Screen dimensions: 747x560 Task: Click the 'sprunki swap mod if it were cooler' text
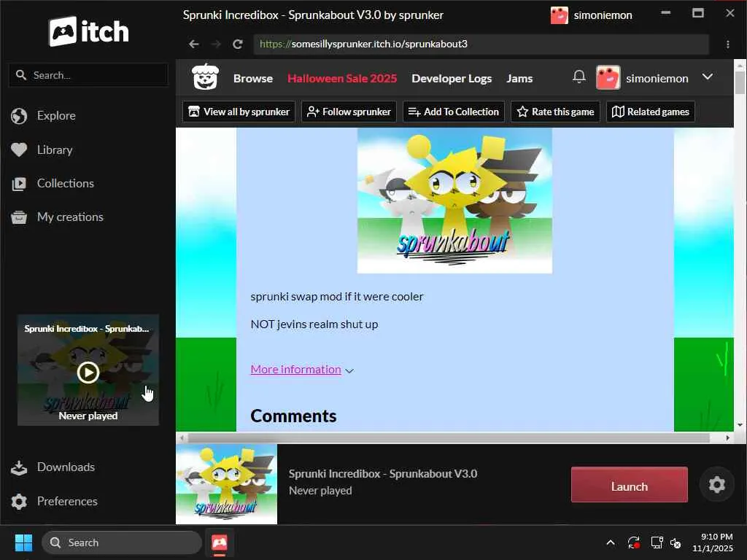(x=337, y=297)
